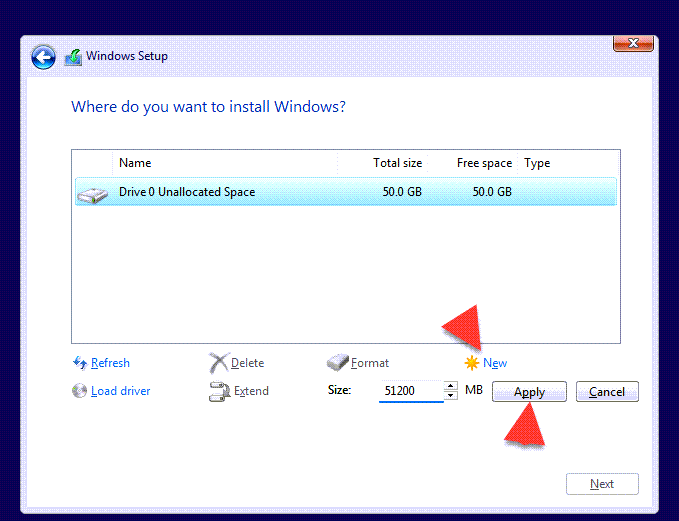Sort by the Free space column header
Viewport: 679px width, 521px height.
(484, 163)
